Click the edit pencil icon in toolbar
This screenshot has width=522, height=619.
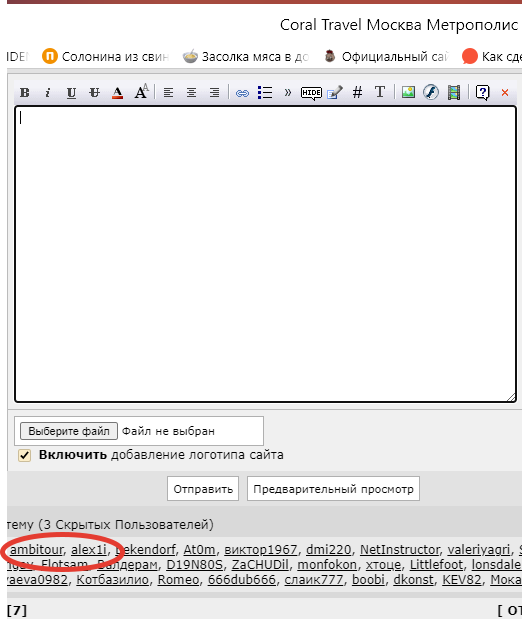coord(334,92)
